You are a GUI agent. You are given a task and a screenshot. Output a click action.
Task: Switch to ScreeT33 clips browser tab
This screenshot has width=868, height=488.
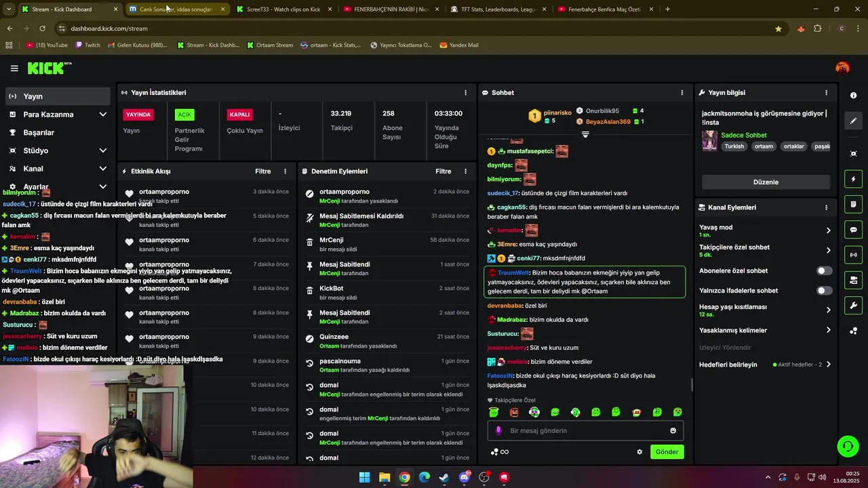[x=283, y=9]
